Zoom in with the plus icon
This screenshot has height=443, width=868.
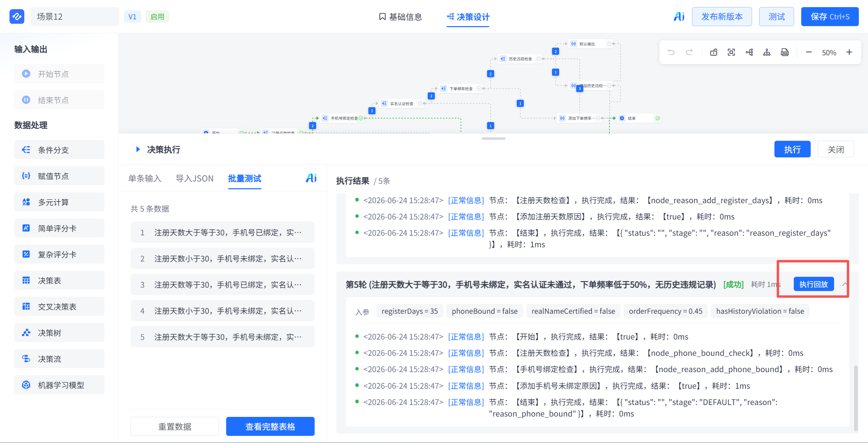point(849,52)
